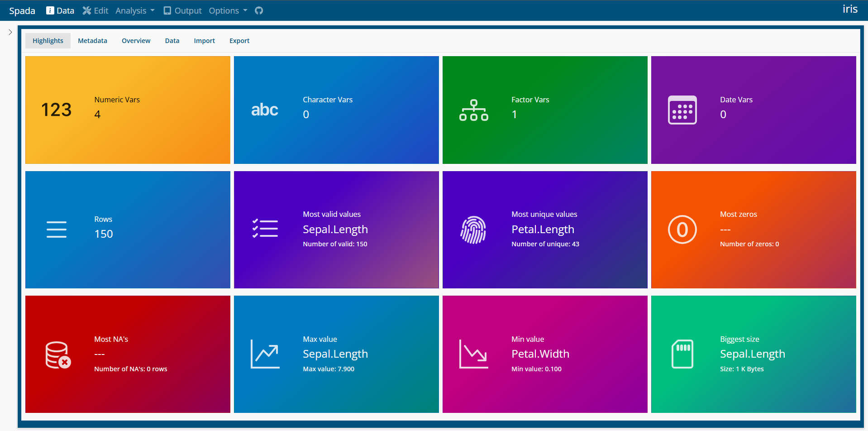Open the Import tab

point(204,41)
